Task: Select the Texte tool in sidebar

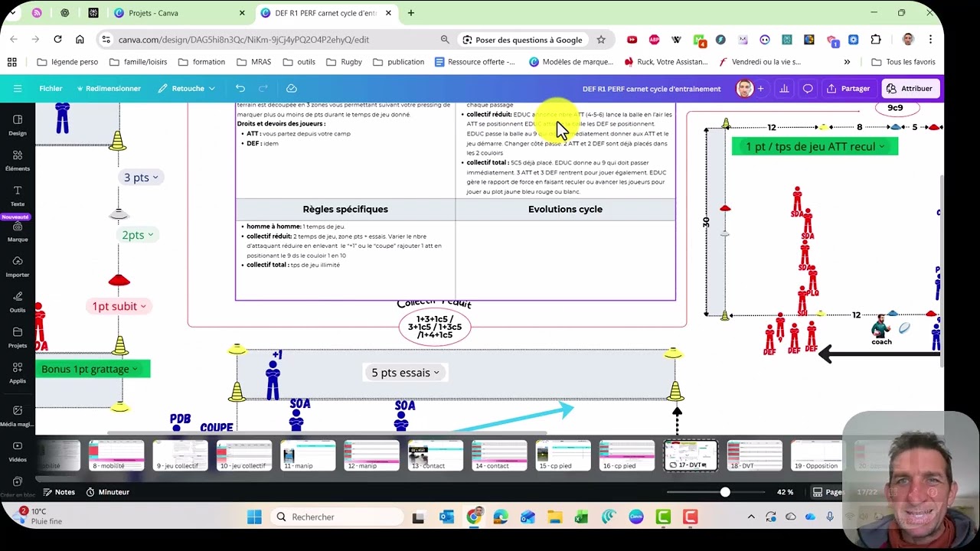Action: pos(18,195)
